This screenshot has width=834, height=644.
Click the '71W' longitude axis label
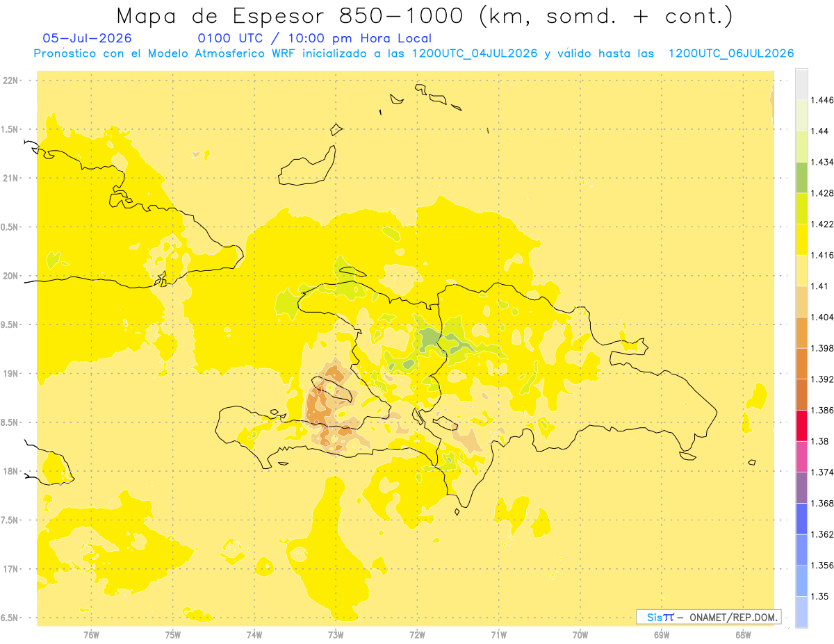point(498,635)
